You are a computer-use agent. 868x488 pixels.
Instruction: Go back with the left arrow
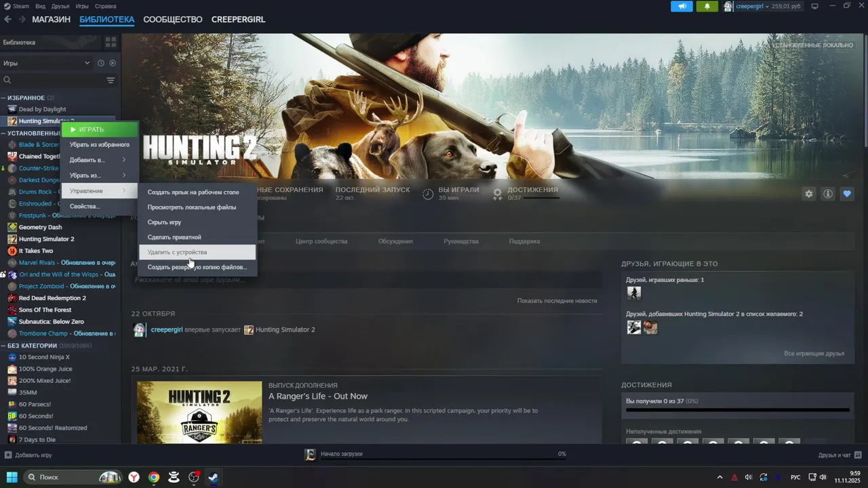pos(8,20)
